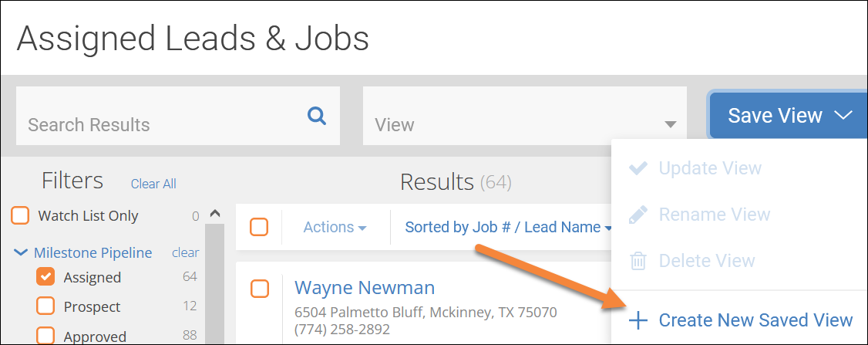Click the pencil icon beside Rename View
This screenshot has height=345, width=868.
[x=638, y=215]
